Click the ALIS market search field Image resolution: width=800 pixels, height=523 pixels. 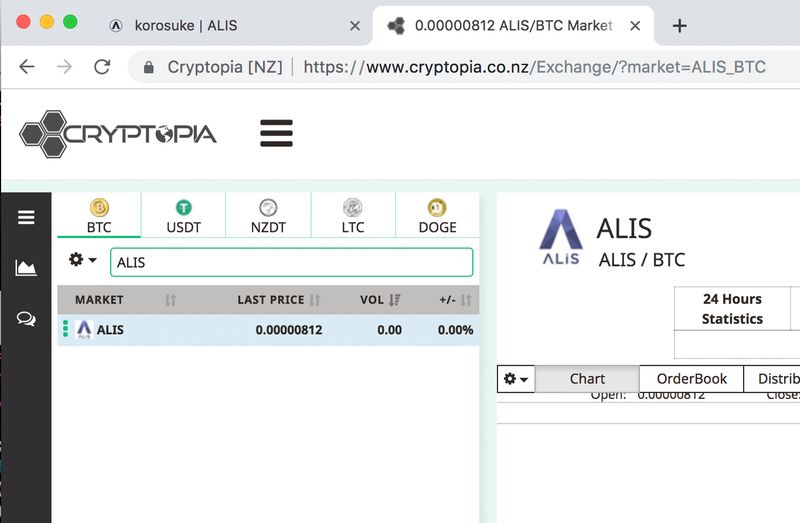click(290, 262)
